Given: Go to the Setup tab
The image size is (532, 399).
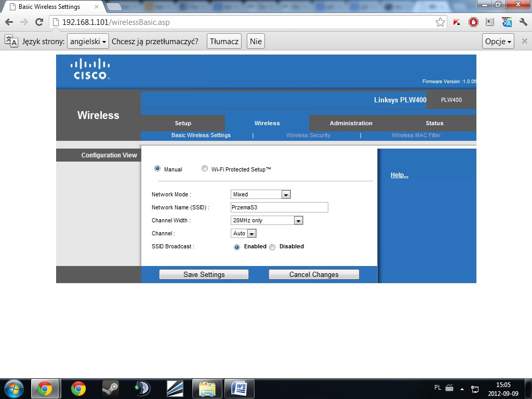Looking at the screenshot, I should (183, 123).
